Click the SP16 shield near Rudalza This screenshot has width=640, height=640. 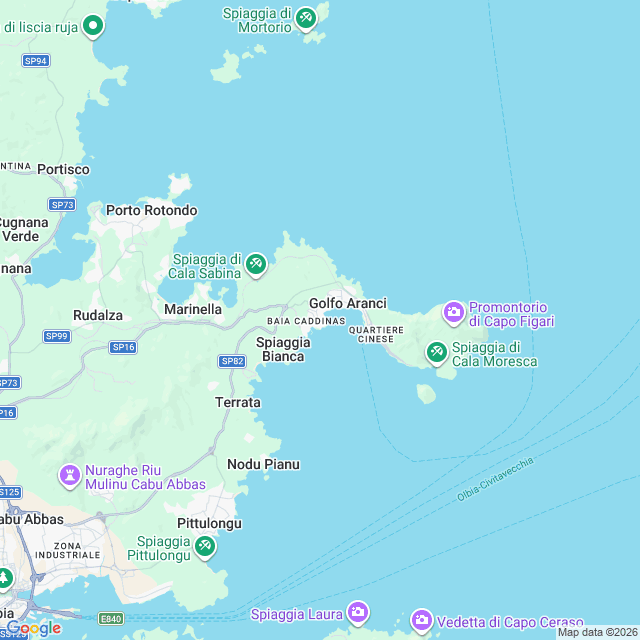[123, 347]
